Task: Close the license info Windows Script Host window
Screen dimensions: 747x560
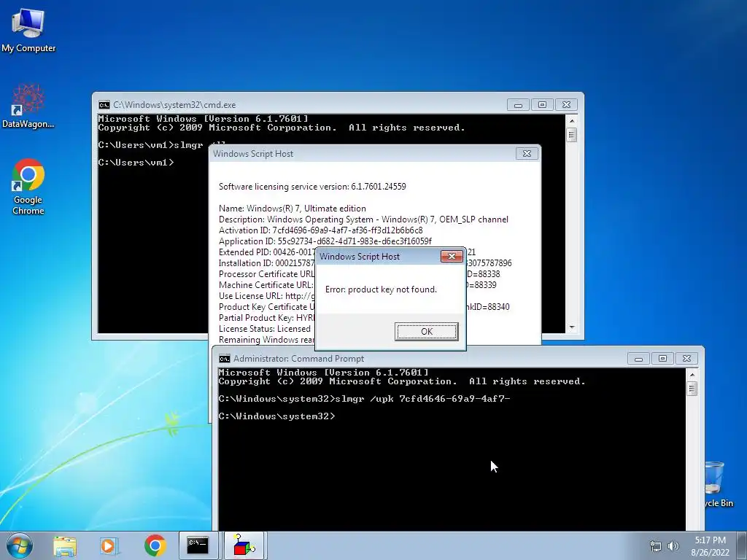Action: click(x=527, y=153)
